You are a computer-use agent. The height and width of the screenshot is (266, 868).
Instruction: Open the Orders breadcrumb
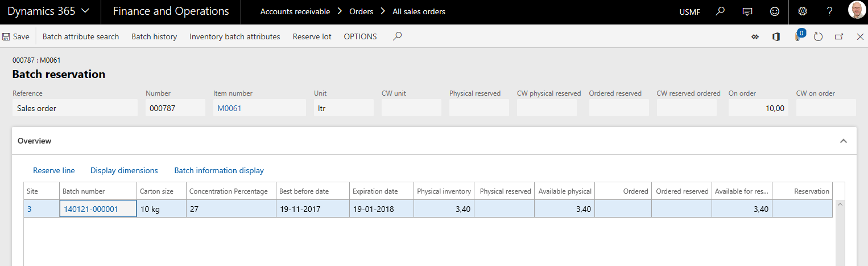[x=361, y=11]
